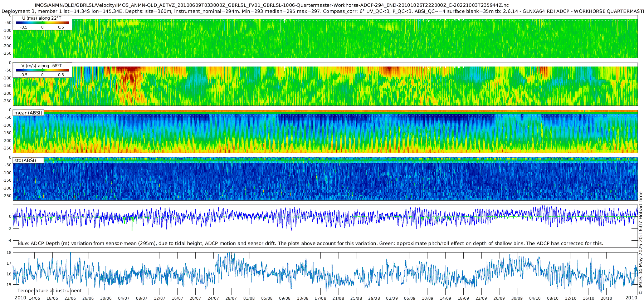
Task: Click the 20/10 date tick label
Action: 606,298
